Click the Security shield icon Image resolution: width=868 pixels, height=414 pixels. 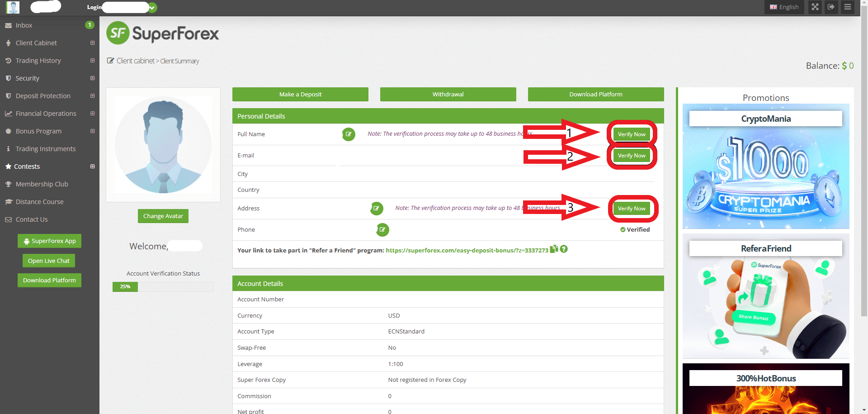coord(8,78)
